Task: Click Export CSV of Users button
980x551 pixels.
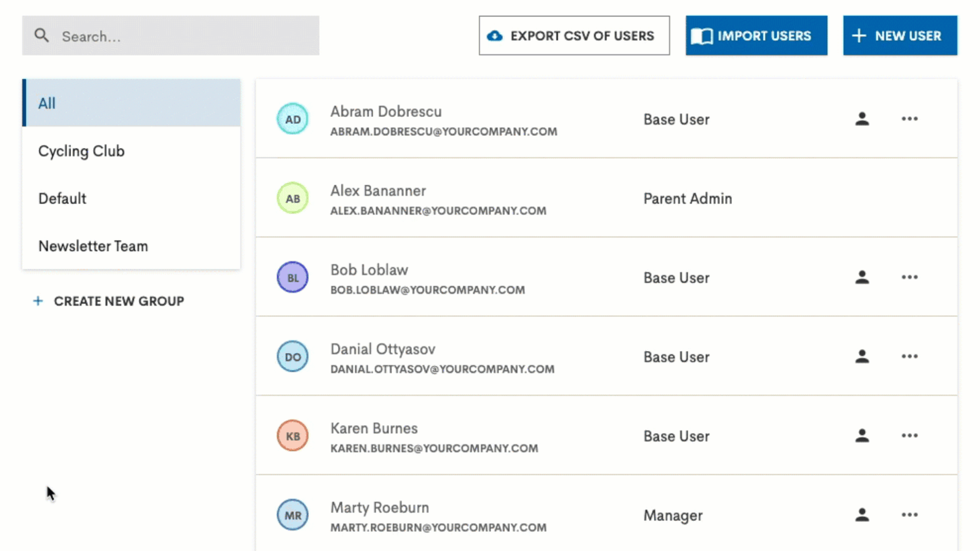Action: 574,36
